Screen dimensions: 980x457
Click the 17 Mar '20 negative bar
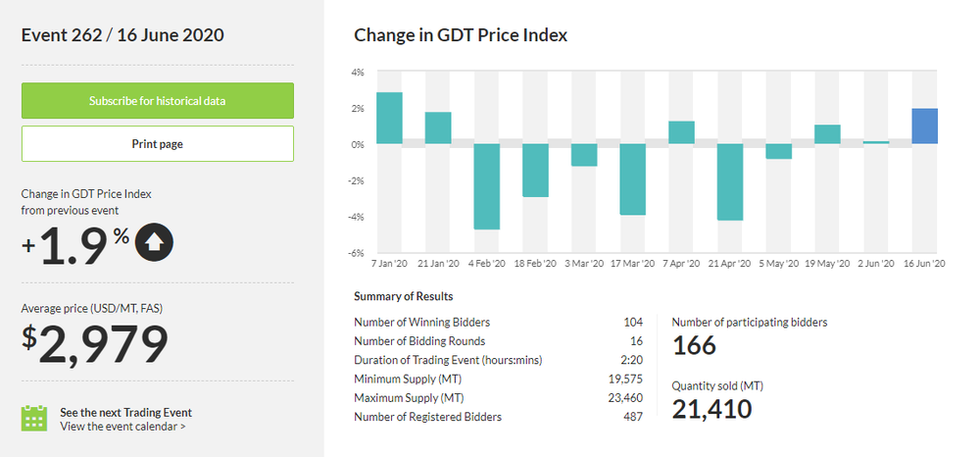pyautogui.click(x=633, y=179)
